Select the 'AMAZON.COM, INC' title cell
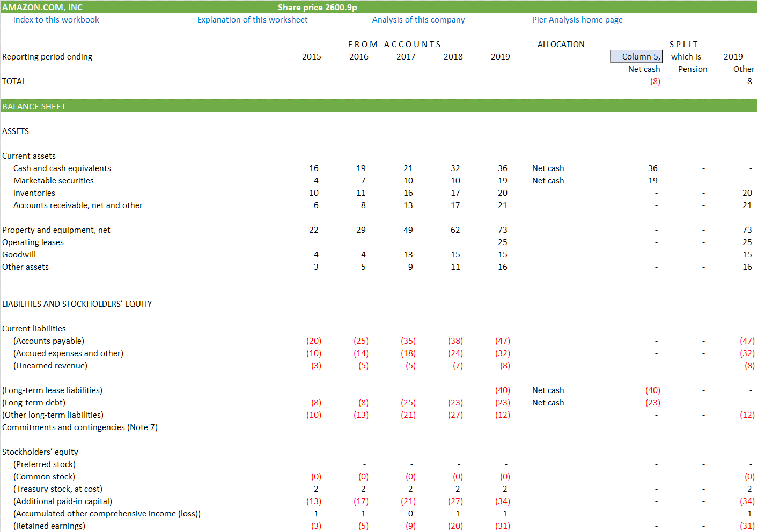The image size is (757, 532). pyautogui.click(x=42, y=7)
